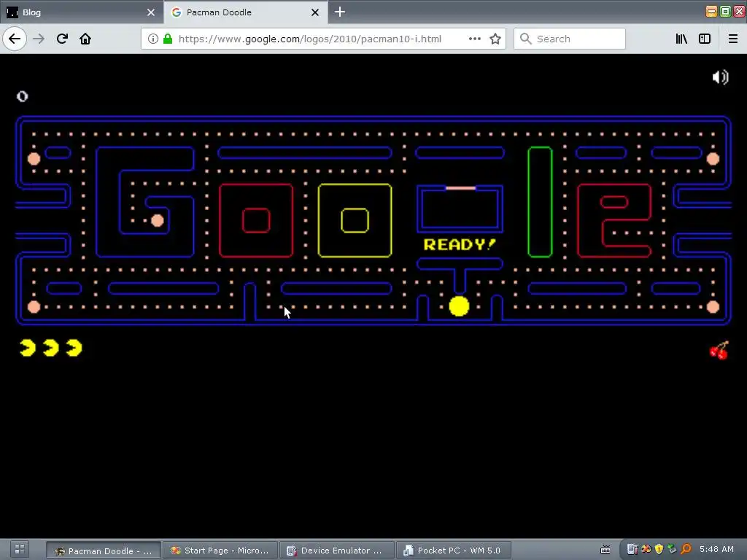Click the clock showing 5:48 AM
This screenshot has height=560, width=747.
716,550
